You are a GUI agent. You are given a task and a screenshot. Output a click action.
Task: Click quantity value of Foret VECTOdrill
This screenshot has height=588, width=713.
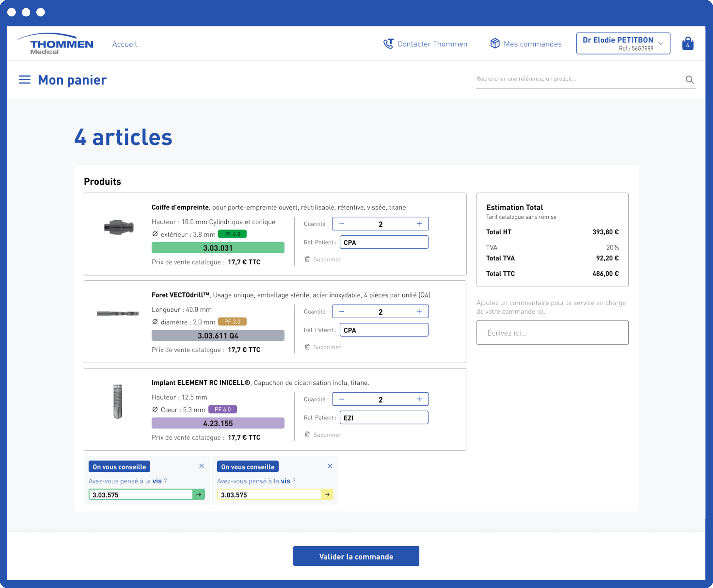click(380, 312)
